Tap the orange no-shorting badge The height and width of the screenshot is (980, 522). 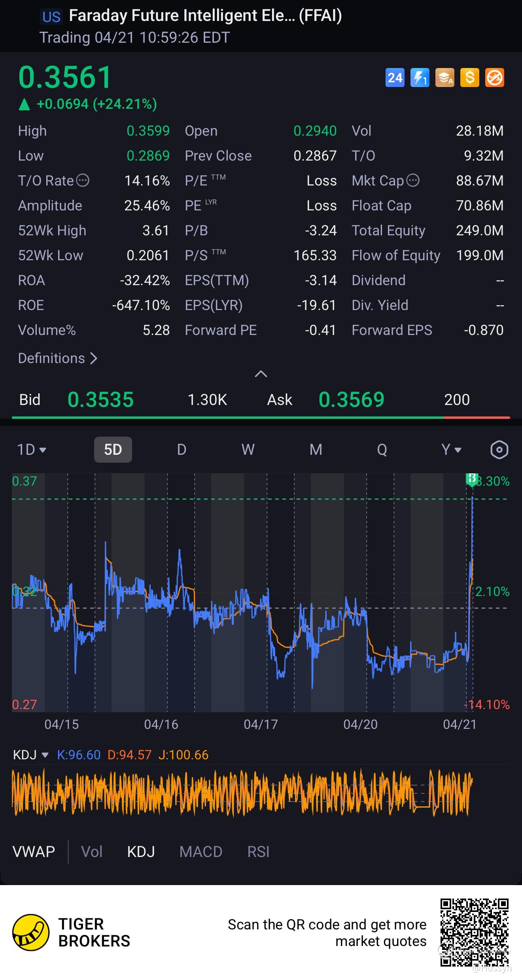pyautogui.click(x=494, y=78)
